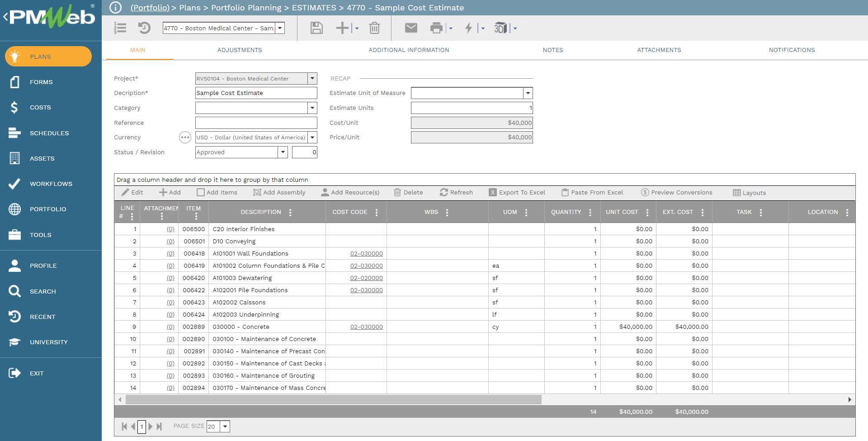Click the Refresh icon in the grid toolbar
This screenshot has width=868, height=441.
(457, 192)
